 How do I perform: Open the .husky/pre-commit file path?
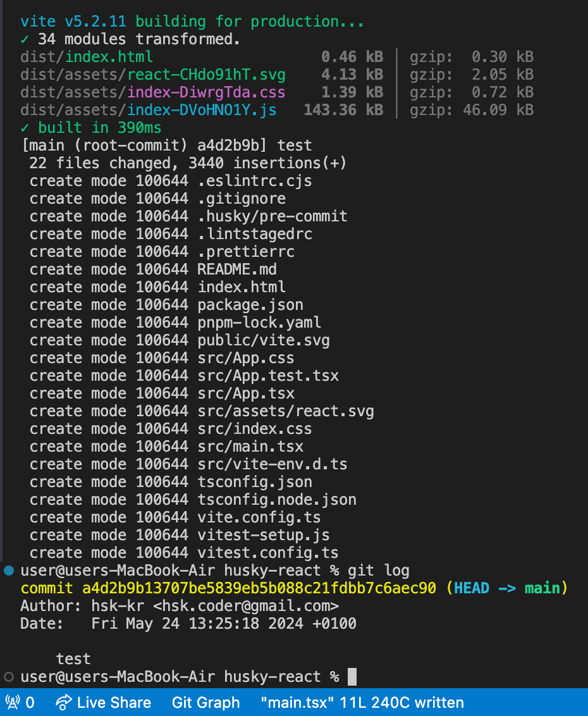273,216
